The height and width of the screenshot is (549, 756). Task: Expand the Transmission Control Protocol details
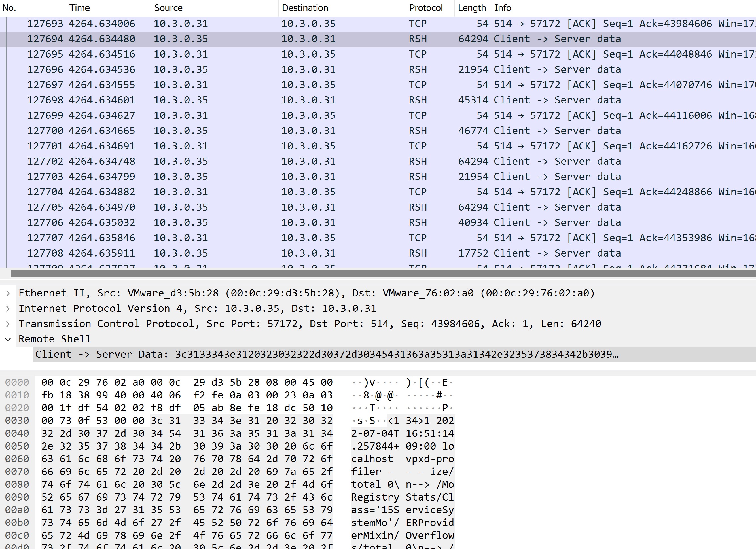click(x=8, y=323)
